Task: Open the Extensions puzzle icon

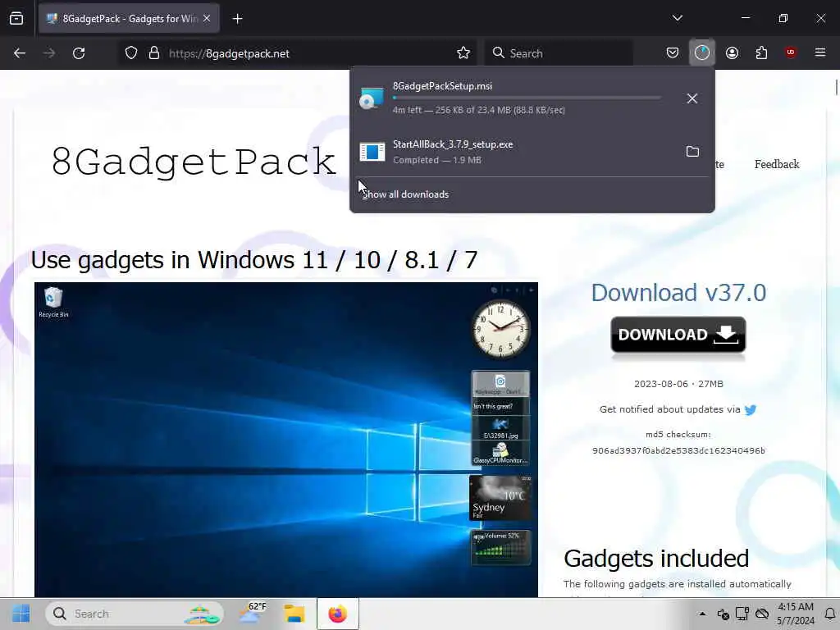Action: (761, 52)
